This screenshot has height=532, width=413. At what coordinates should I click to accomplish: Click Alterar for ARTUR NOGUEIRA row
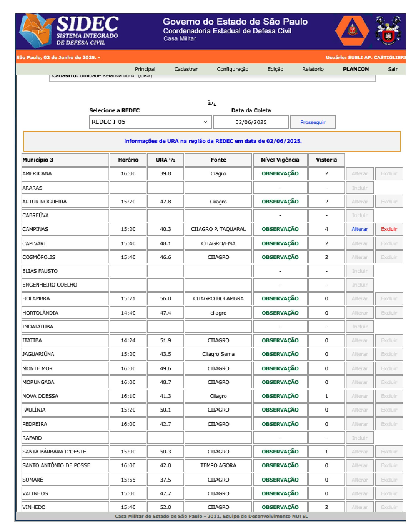pos(360,201)
